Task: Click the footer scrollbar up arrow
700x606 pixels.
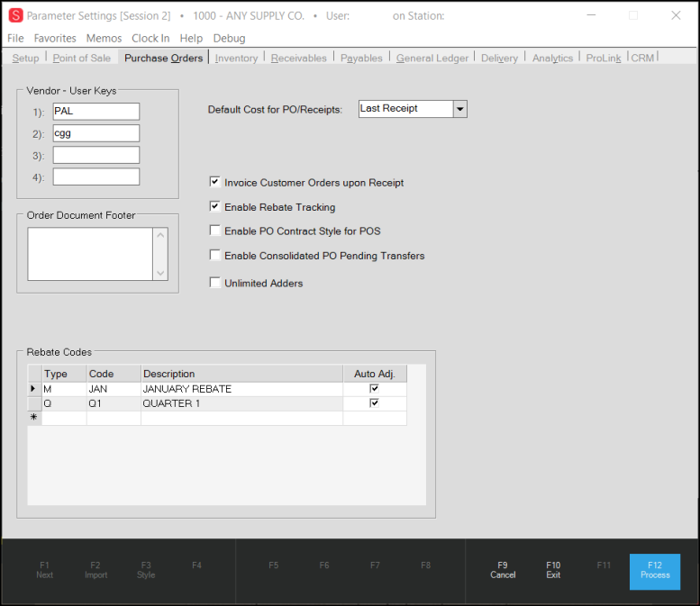Action: point(160,235)
